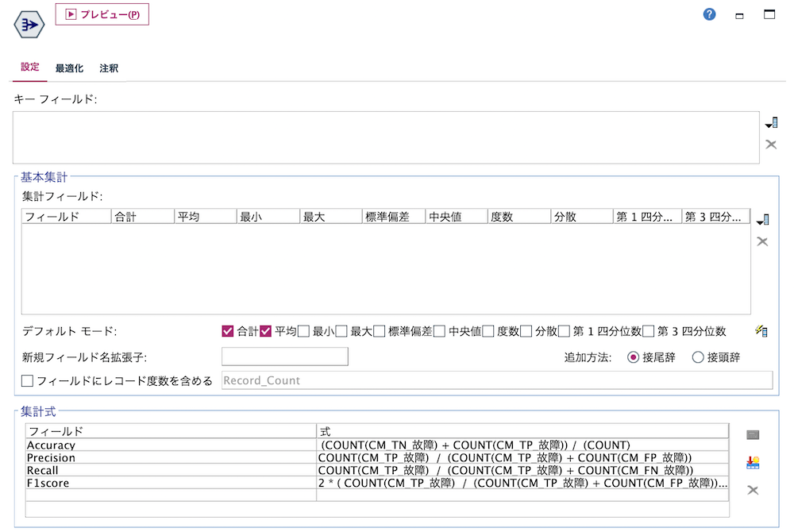Open the field picker for キー フィールド

(771, 121)
